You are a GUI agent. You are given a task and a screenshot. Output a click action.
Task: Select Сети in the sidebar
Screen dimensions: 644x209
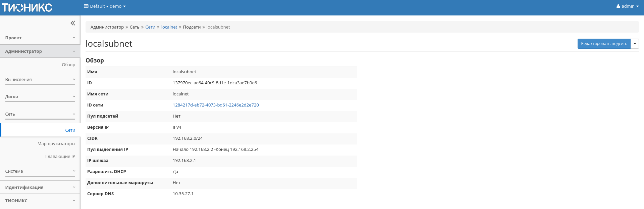pyautogui.click(x=70, y=130)
